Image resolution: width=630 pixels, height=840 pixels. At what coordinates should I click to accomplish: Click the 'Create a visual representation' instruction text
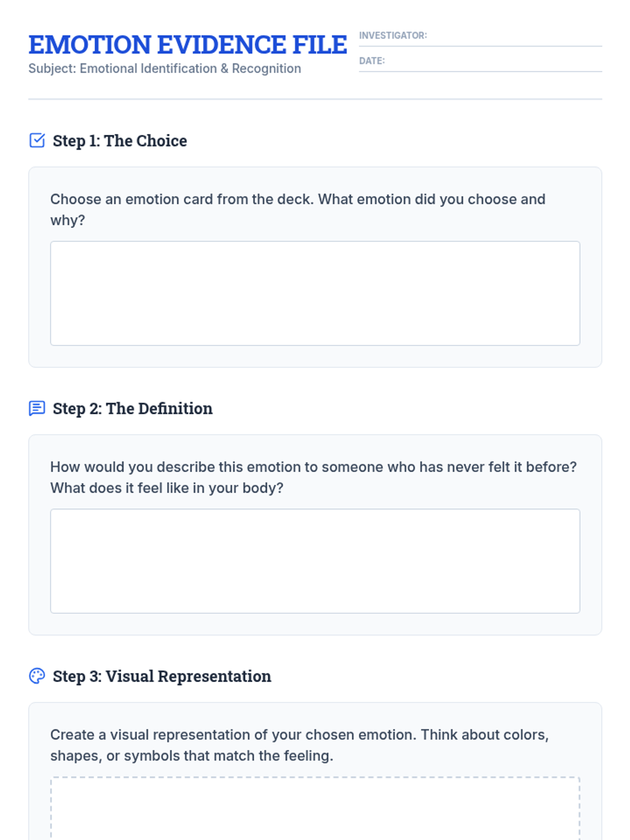[299, 745]
